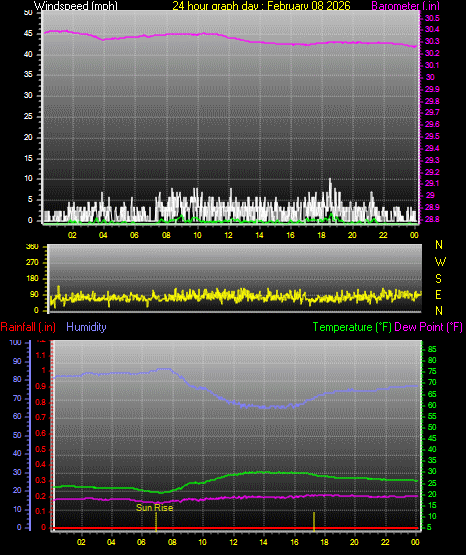Click the 'E' compass label beside wind direction graph
The height and width of the screenshot is (555, 466).
pos(438,295)
